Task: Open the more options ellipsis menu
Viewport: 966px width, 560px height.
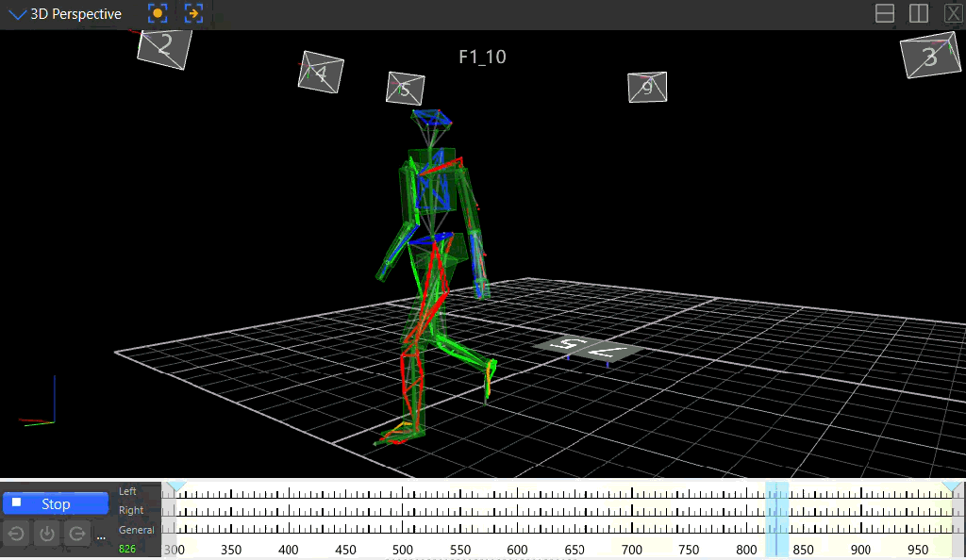Action: point(101,536)
